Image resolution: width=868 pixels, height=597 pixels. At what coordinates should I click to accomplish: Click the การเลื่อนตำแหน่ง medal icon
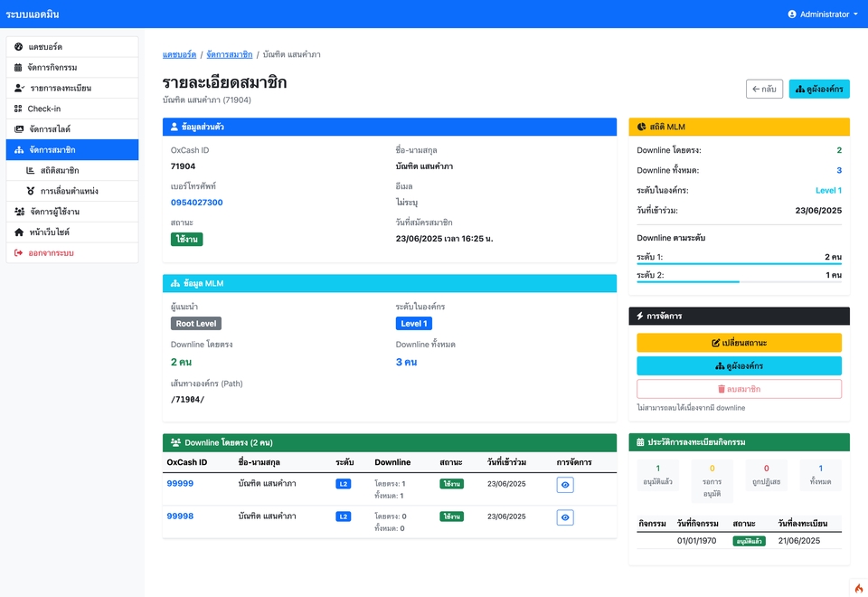point(31,192)
